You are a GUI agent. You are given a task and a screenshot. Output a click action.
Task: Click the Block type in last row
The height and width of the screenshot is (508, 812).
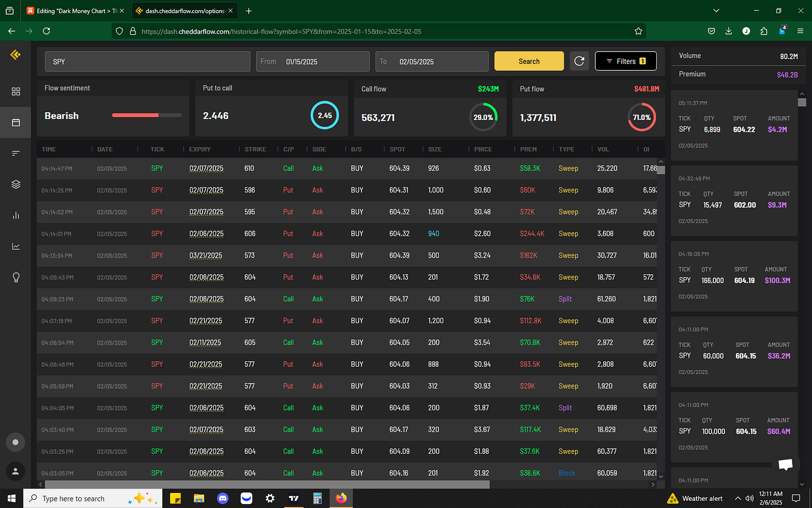567,473
